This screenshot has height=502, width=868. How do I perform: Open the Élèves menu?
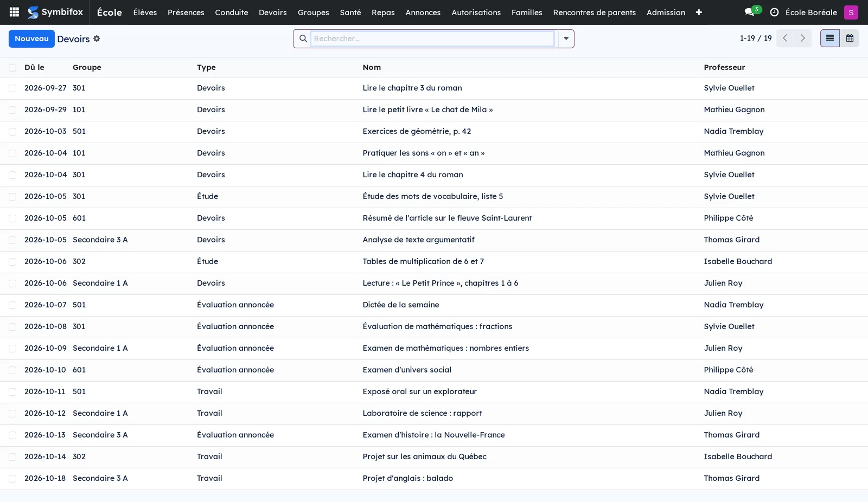pyautogui.click(x=145, y=12)
